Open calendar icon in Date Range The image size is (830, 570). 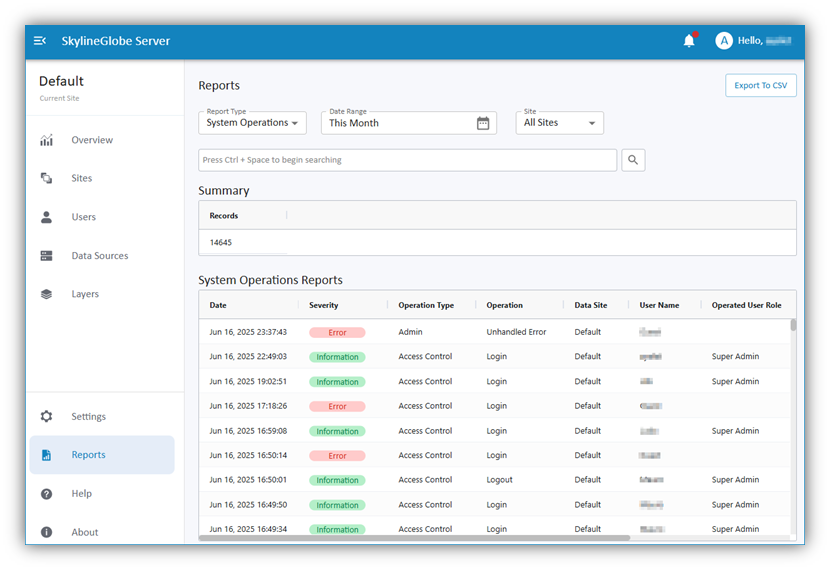(x=483, y=123)
